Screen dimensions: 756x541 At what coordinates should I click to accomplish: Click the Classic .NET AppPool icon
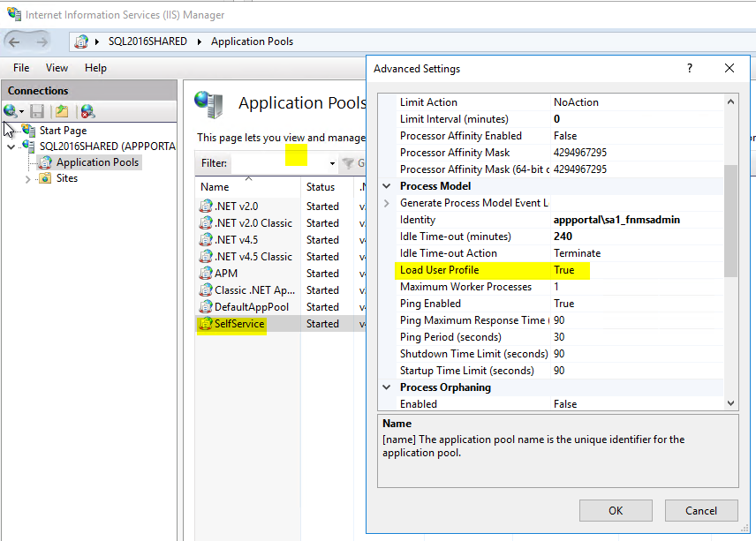click(x=206, y=290)
